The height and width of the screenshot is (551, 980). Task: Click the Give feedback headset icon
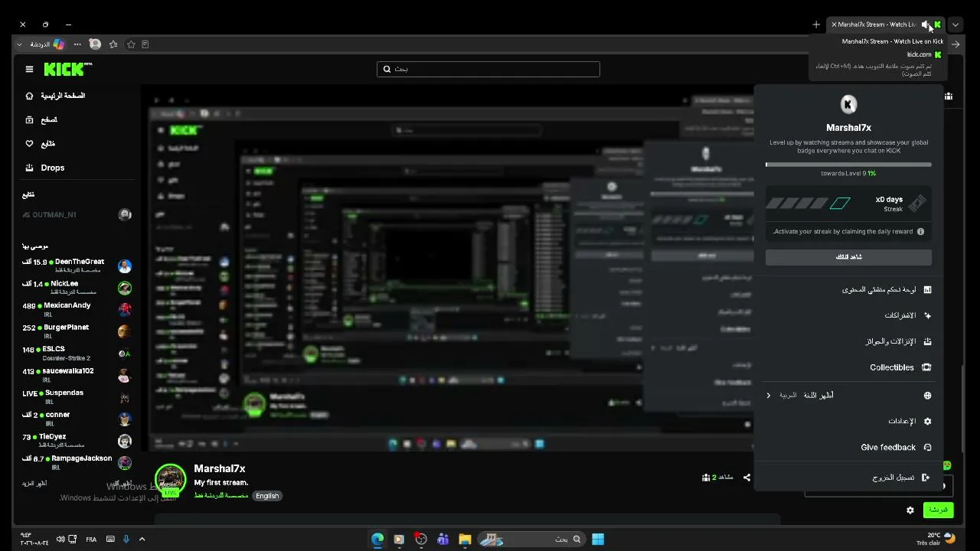click(x=927, y=447)
